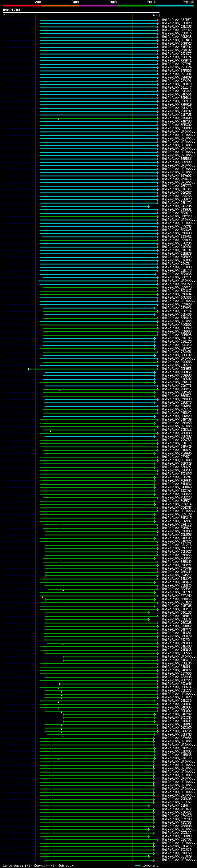The height and width of the screenshot is (868, 197).
Task: Select label UniRef100_B6EBS6
Action: [177, 159]
